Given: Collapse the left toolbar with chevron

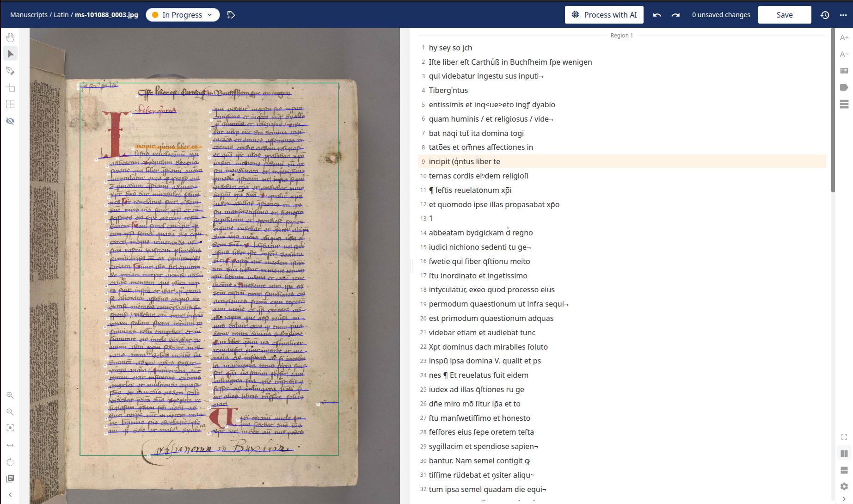Looking at the screenshot, I should click(10, 495).
